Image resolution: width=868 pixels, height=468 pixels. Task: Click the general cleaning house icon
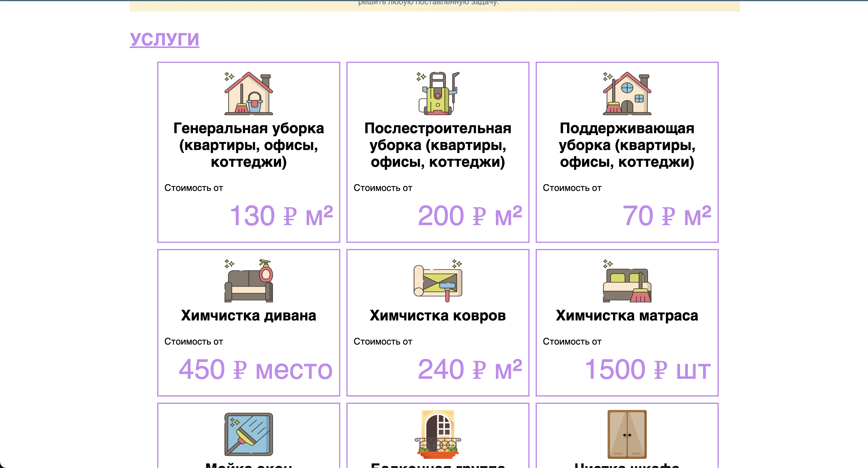249,93
